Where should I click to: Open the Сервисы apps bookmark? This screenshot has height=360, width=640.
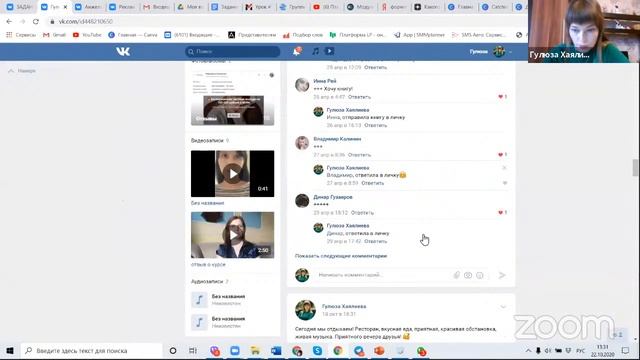(21, 35)
